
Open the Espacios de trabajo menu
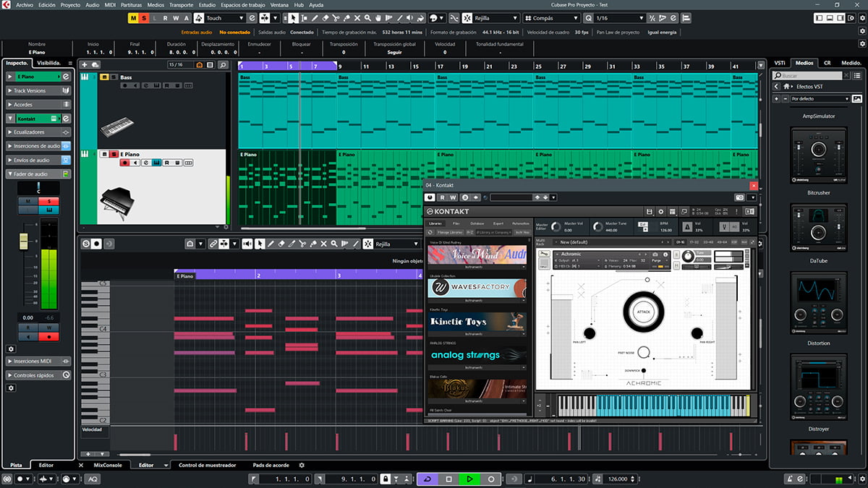[242, 4]
